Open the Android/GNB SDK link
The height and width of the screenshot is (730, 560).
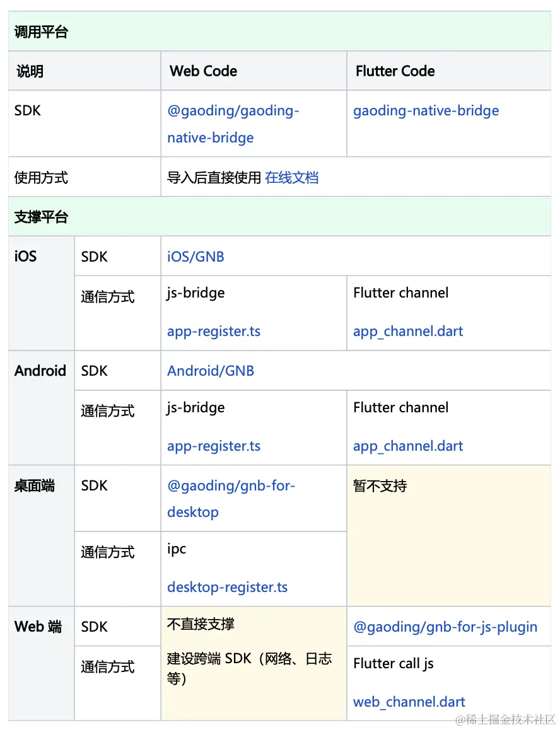point(211,371)
